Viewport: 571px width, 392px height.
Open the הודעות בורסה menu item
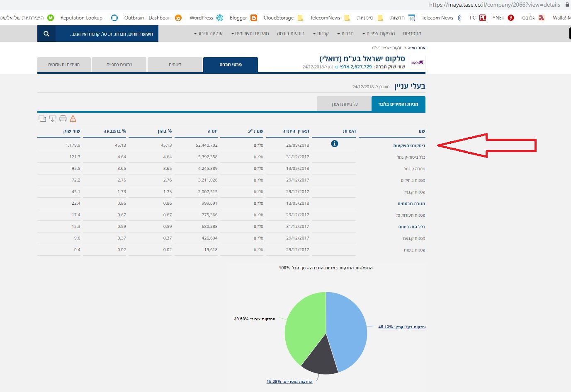(x=291, y=34)
